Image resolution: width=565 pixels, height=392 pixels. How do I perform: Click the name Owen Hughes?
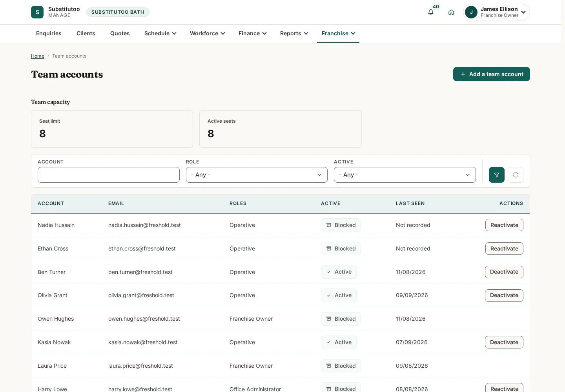pos(56,319)
